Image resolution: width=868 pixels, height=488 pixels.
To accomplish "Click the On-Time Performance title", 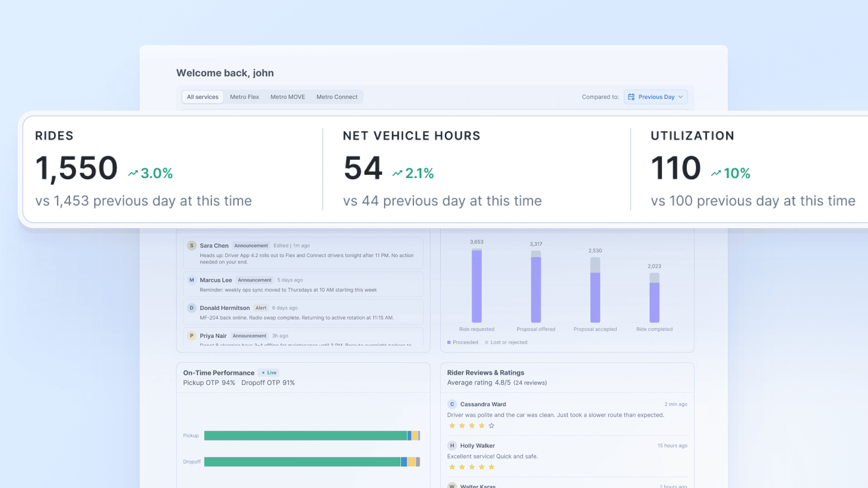I will (219, 373).
